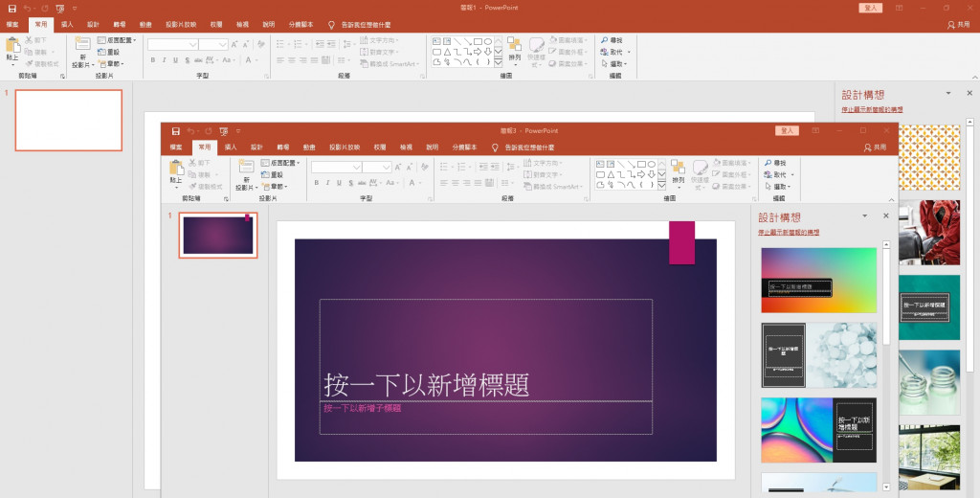Click 重設 reset button in 簡報3 ribbon
The height and width of the screenshot is (498, 980).
tap(273, 174)
